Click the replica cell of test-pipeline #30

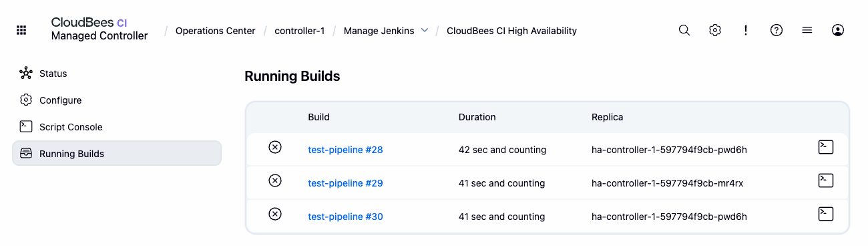(670, 217)
